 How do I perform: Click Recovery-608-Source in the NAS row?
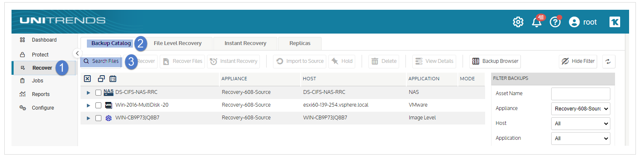(x=246, y=92)
